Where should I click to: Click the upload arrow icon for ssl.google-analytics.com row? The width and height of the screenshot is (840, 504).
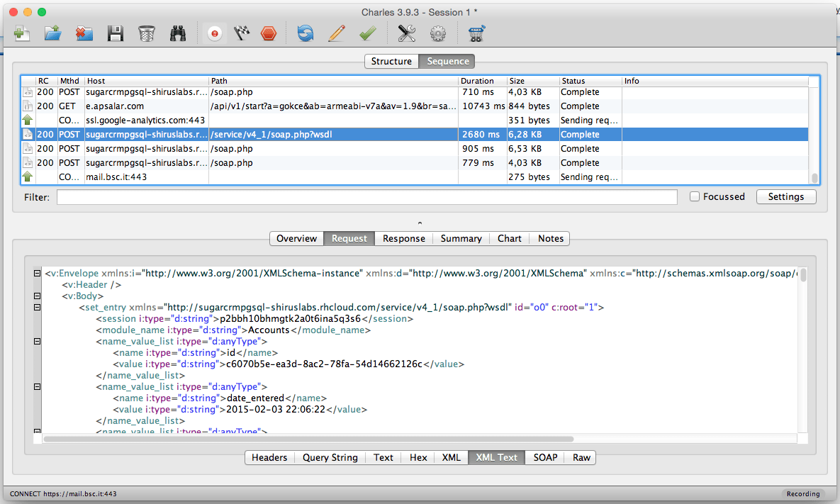tap(28, 120)
